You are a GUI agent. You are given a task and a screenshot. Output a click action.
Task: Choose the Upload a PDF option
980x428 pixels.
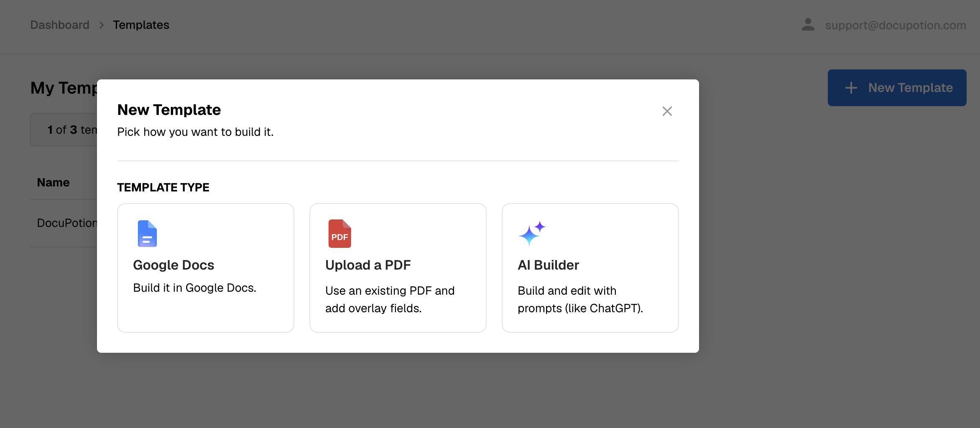[398, 268]
